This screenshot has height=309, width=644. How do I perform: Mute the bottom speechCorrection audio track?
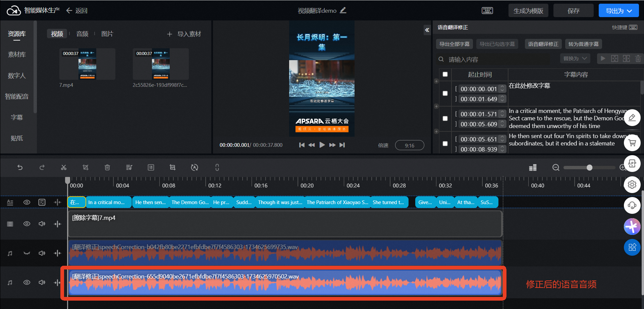coord(42,283)
